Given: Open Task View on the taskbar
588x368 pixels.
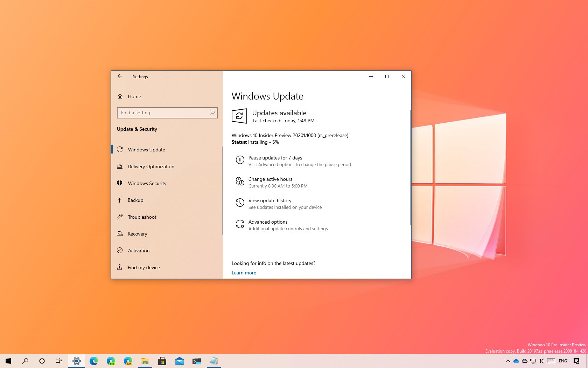Looking at the screenshot, I should (59, 361).
